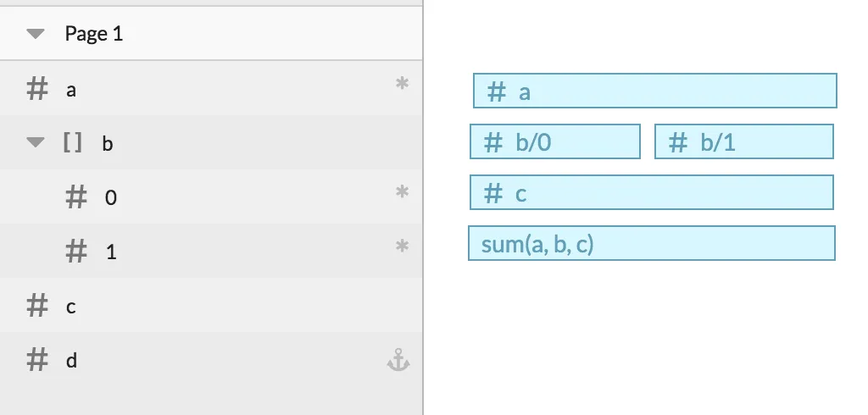Select the Page 1 header label
This screenshot has height=415, width=868.
click(93, 34)
